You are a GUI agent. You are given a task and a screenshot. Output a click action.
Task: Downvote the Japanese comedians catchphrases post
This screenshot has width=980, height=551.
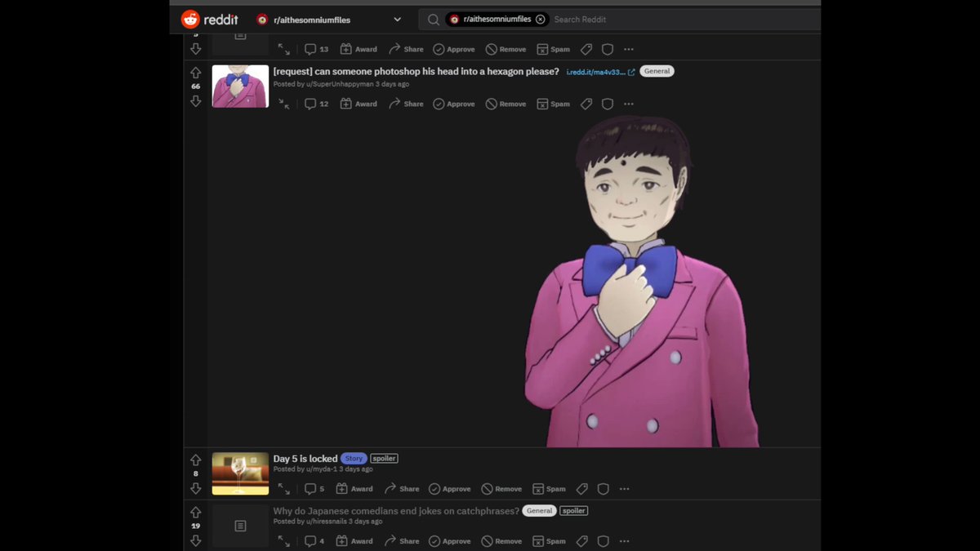coord(195,540)
